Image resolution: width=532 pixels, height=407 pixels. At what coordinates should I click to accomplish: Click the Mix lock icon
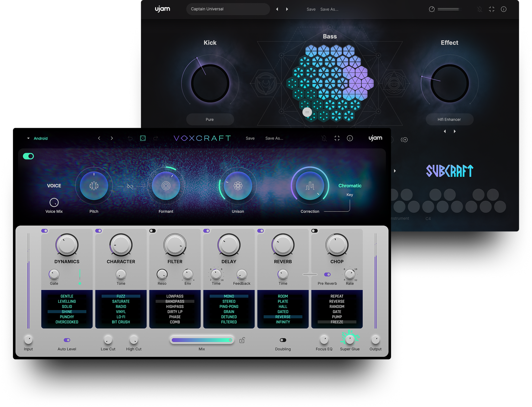242,340
